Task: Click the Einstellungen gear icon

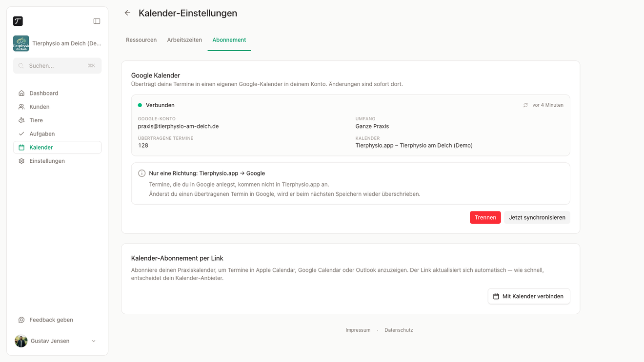Action: point(21,161)
